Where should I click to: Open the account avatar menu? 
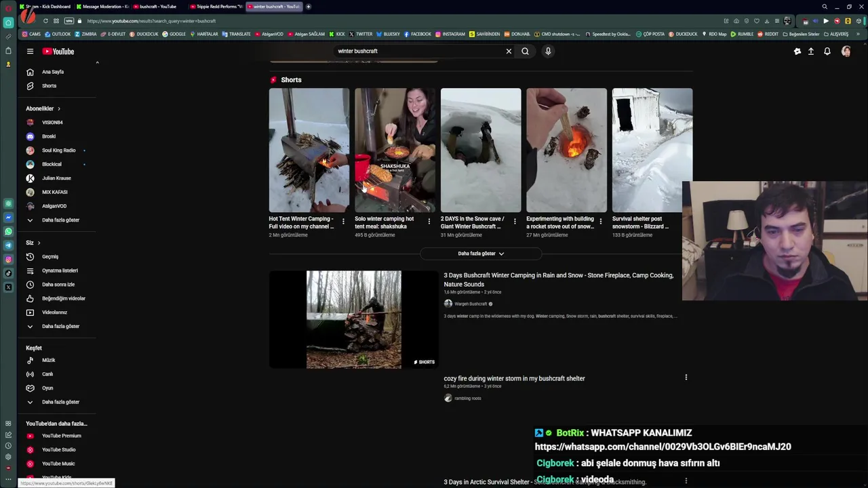846,52
